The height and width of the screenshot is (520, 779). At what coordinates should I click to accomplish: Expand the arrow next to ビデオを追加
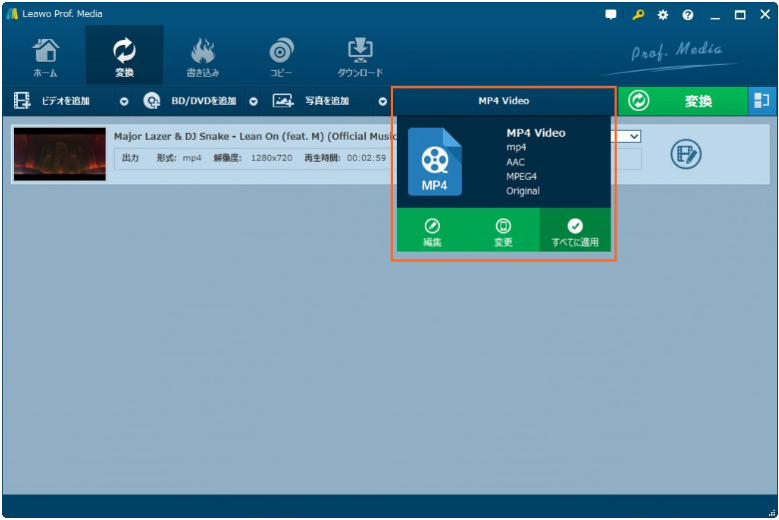point(124,101)
